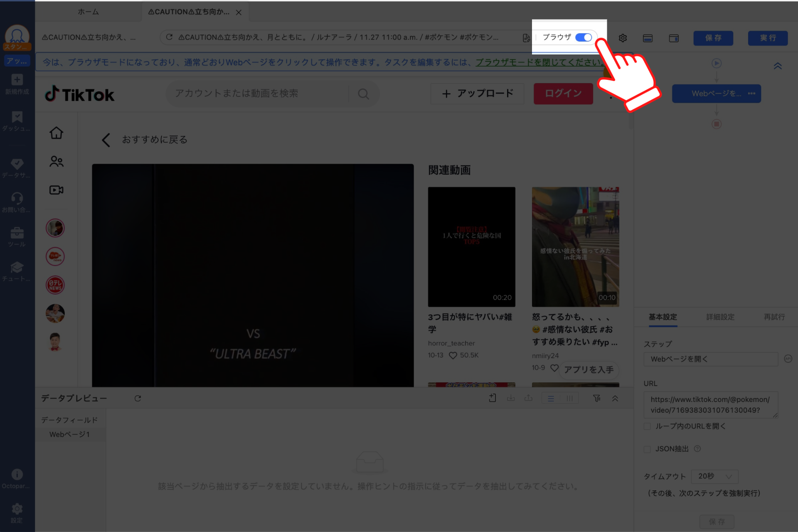
Task: Open the お問い合わせ headset icon
Action: pyautogui.click(x=17, y=202)
